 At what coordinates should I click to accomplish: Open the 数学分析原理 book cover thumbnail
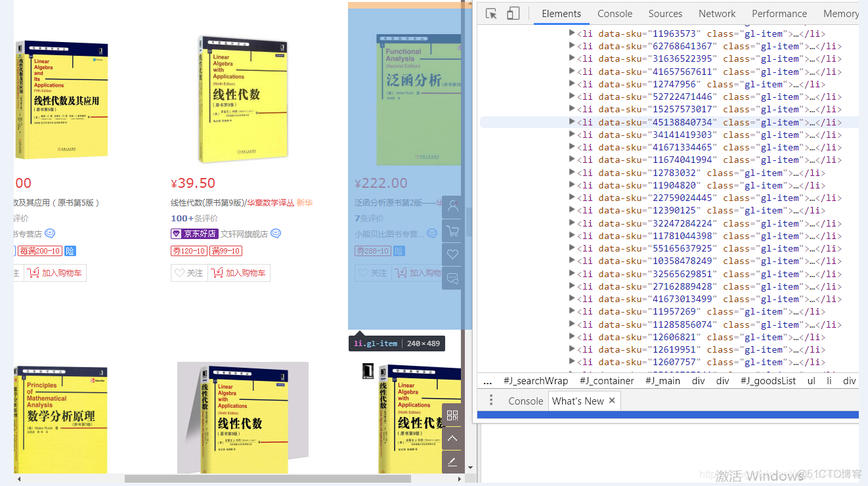pyautogui.click(x=60, y=420)
